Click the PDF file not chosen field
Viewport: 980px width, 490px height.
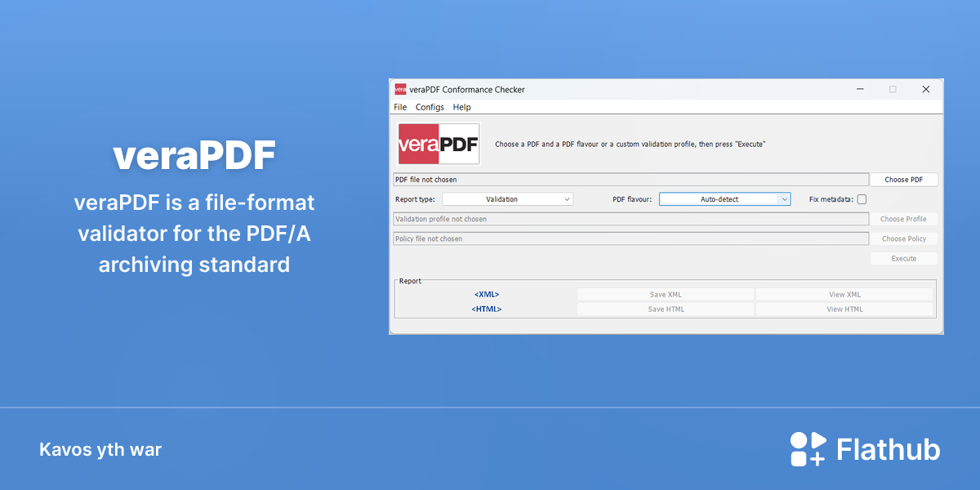(630, 180)
